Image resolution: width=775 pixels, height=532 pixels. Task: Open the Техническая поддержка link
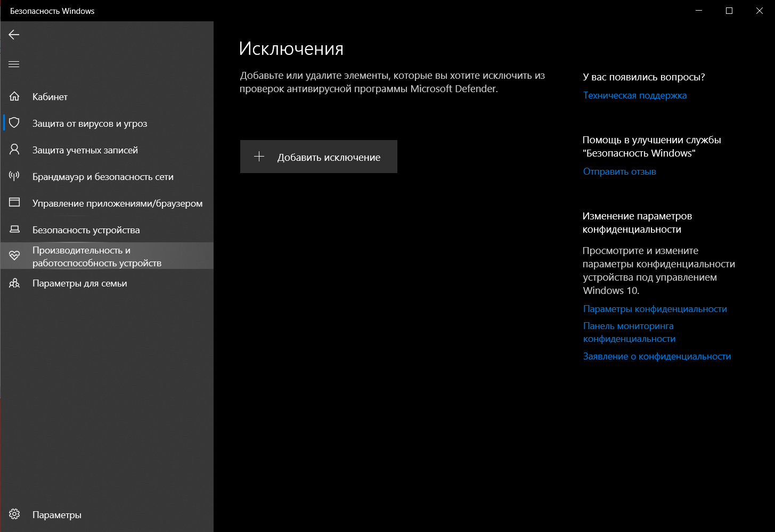(x=635, y=95)
